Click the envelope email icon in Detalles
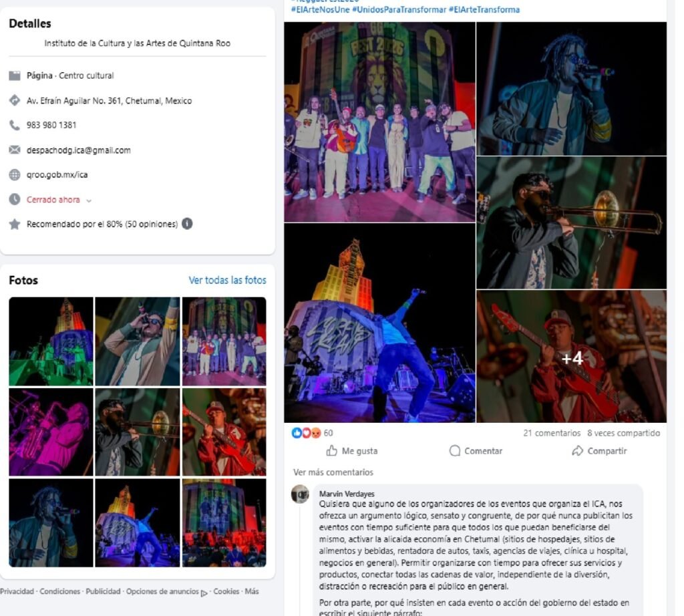The height and width of the screenshot is (616, 684). [15, 150]
